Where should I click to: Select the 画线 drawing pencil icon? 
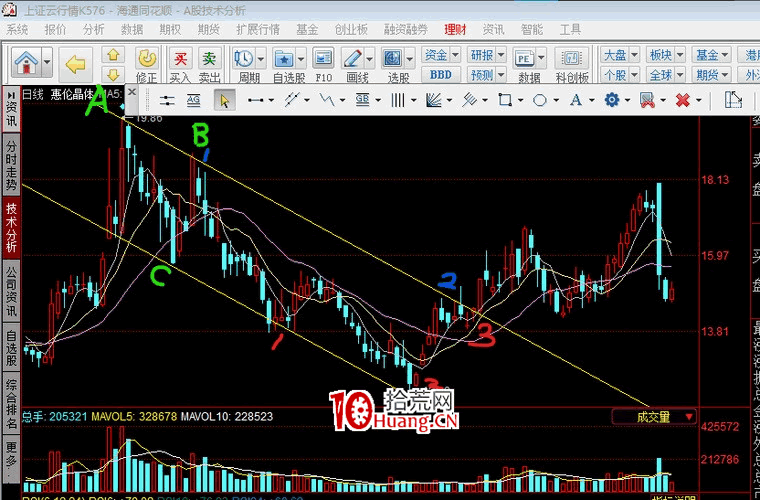click(353, 59)
